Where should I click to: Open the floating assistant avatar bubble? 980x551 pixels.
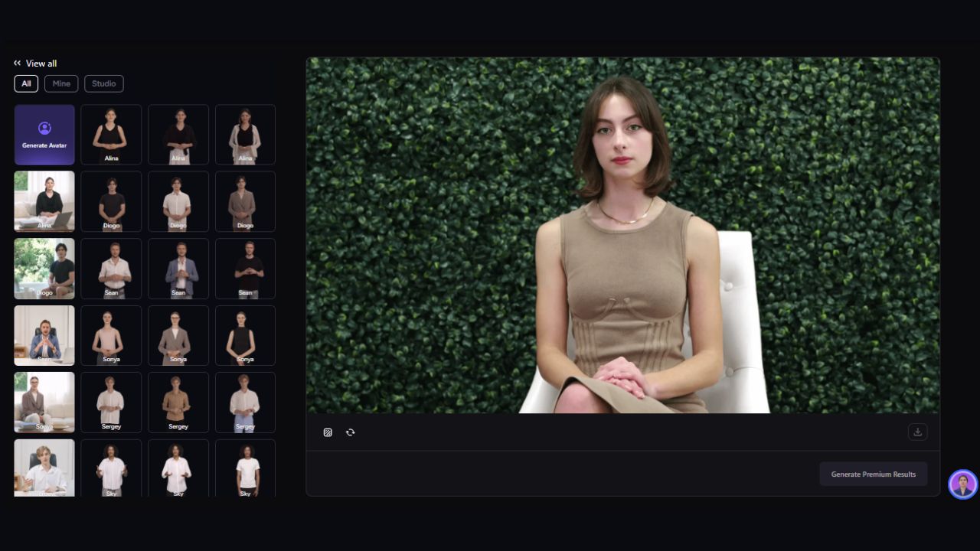coord(962,484)
